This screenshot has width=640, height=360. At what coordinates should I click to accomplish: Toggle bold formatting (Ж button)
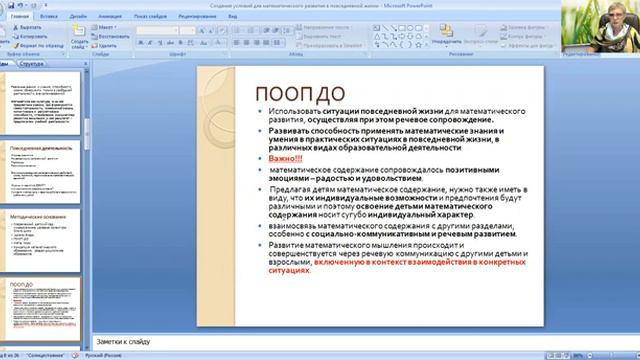pos(141,42)
